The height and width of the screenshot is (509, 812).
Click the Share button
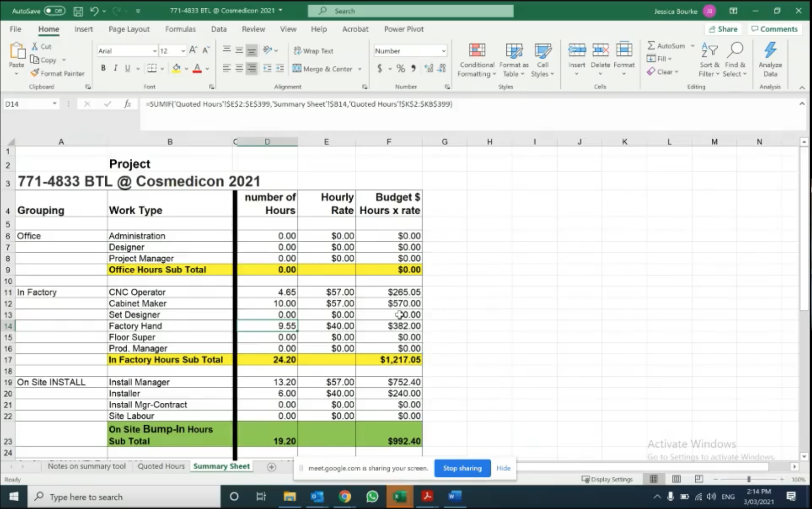[x=723, y=29]
